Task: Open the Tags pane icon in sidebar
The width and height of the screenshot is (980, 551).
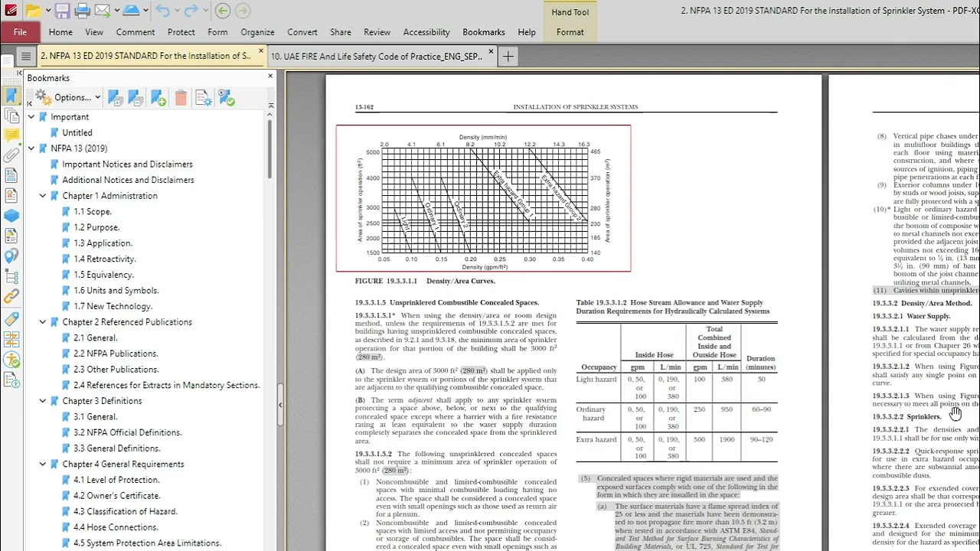Action: coord(11,318)
